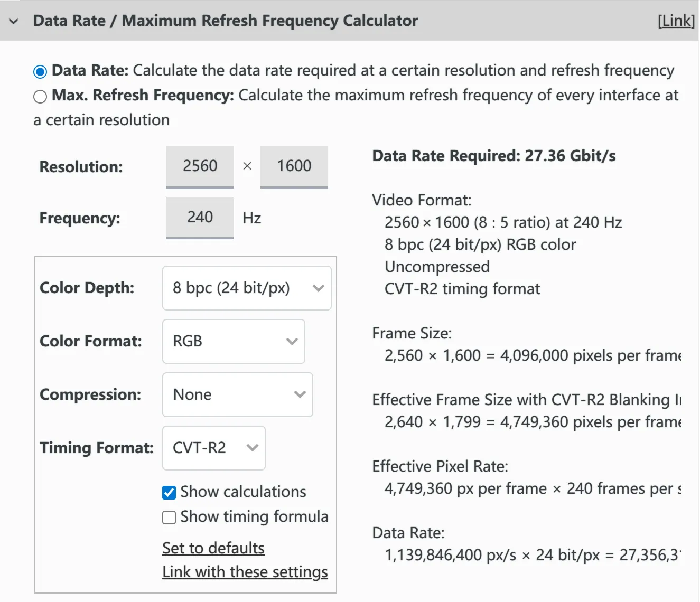The image size is (700, 602).
Task: Uncheck the Show calculations checkbox
Action: (169, 493)
